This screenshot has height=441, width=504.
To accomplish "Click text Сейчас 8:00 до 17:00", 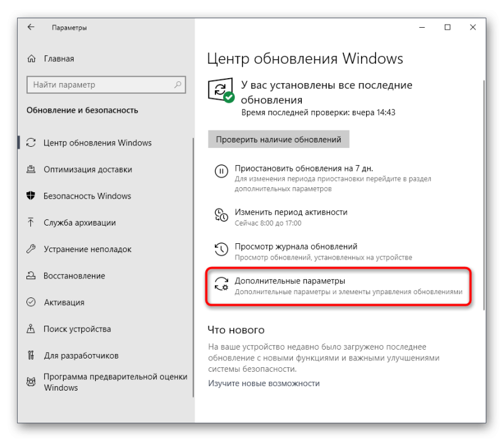I will pos(268,223).
